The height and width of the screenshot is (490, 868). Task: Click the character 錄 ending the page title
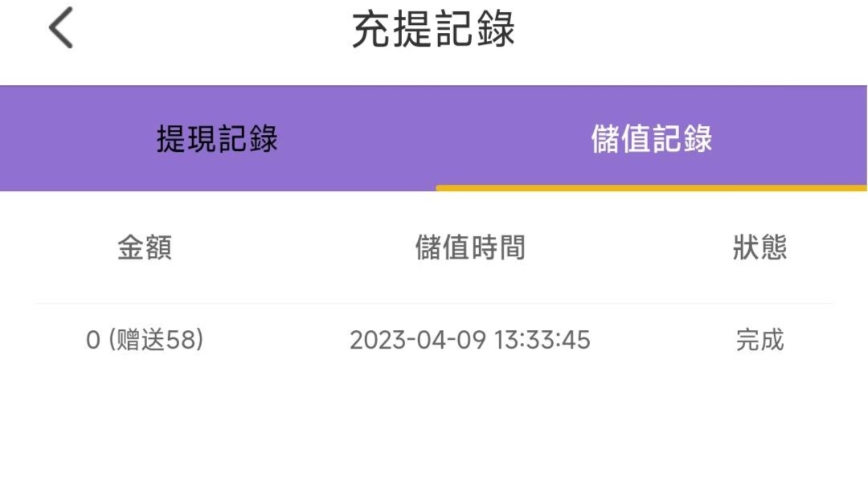click(x=494, y=31)
